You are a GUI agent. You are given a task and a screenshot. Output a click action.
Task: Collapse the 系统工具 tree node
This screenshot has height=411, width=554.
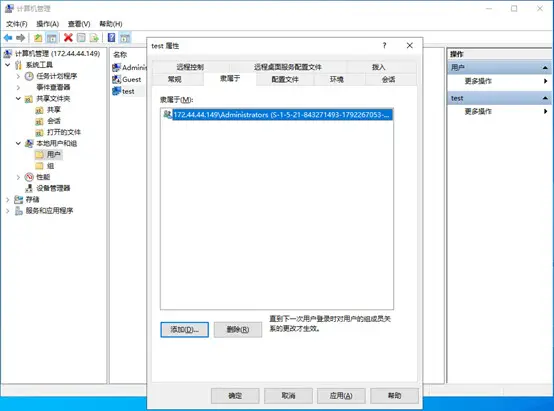click(8, 65)
